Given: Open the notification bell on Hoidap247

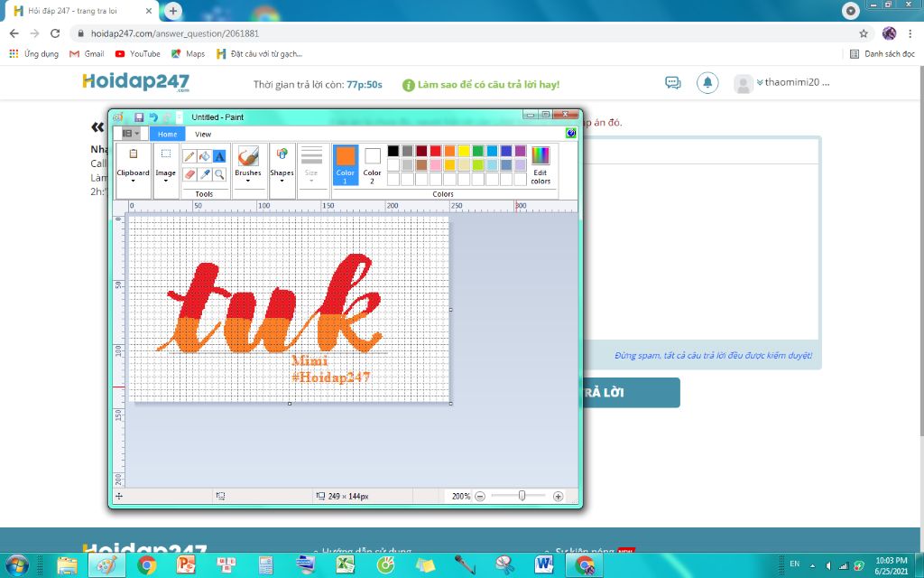Looking at the screenshot, I should tap(707, 82).
